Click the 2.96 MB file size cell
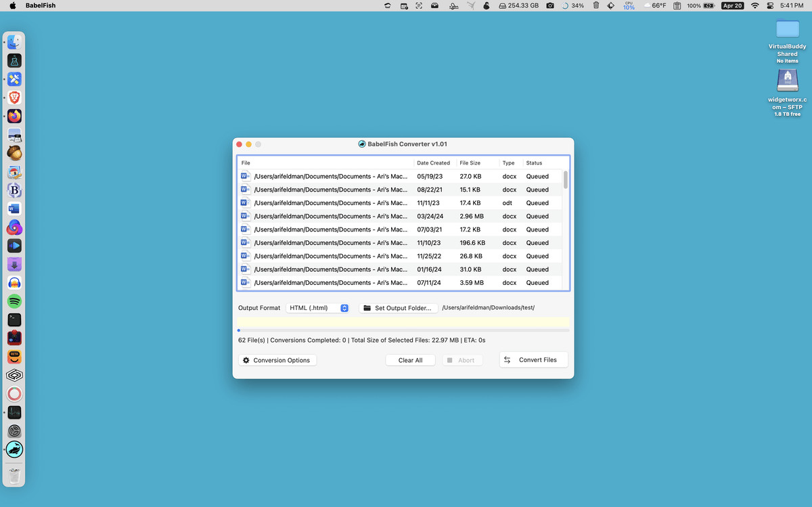 point(471,216)
